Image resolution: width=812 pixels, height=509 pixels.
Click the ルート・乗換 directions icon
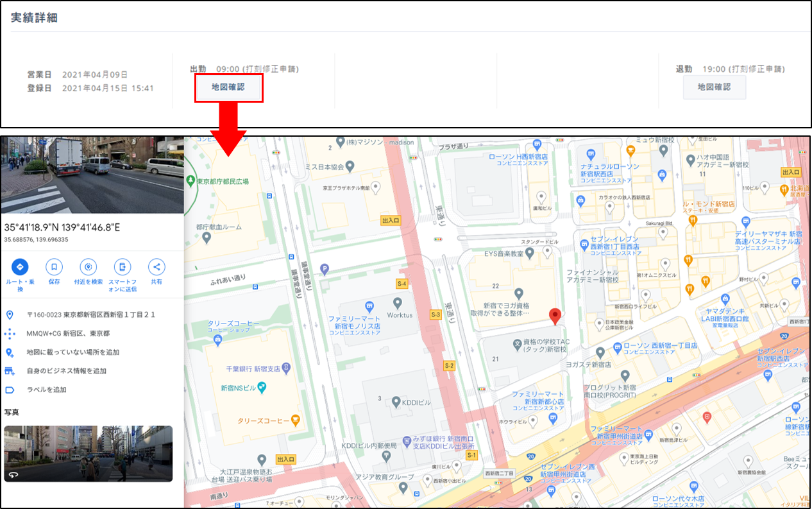pos(20,267)
